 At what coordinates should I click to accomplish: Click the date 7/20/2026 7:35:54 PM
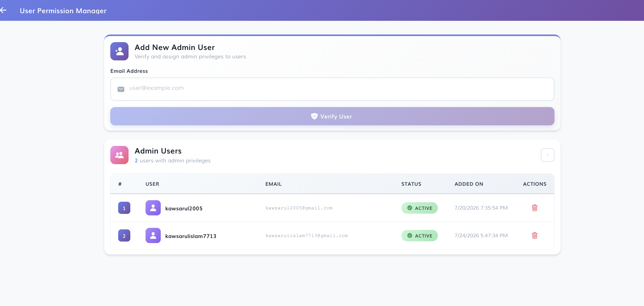coord(481,208)
